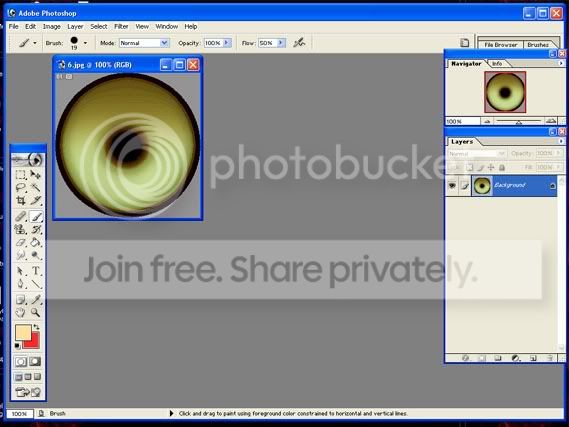This screenshot has height=427, width=569.
Task: Open layer blend mode dropdown
Action: 476,154
